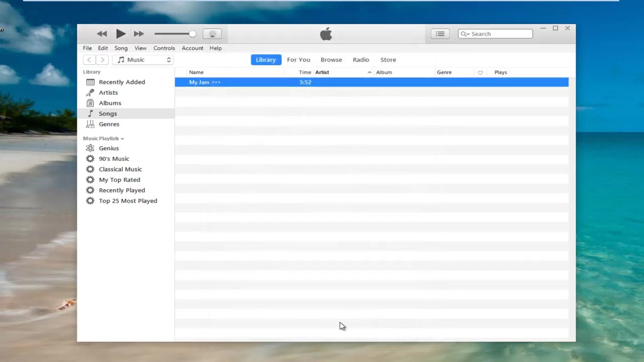Skip ahead with the Next track button
644x362 pixels.
coord(139,34)
